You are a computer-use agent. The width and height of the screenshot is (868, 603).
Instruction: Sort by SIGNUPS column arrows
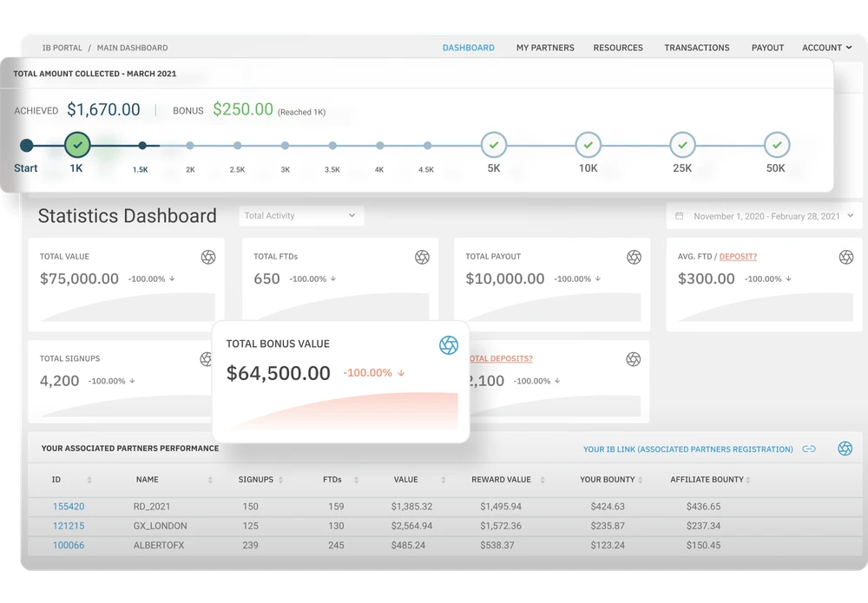[x=280, y=480]
